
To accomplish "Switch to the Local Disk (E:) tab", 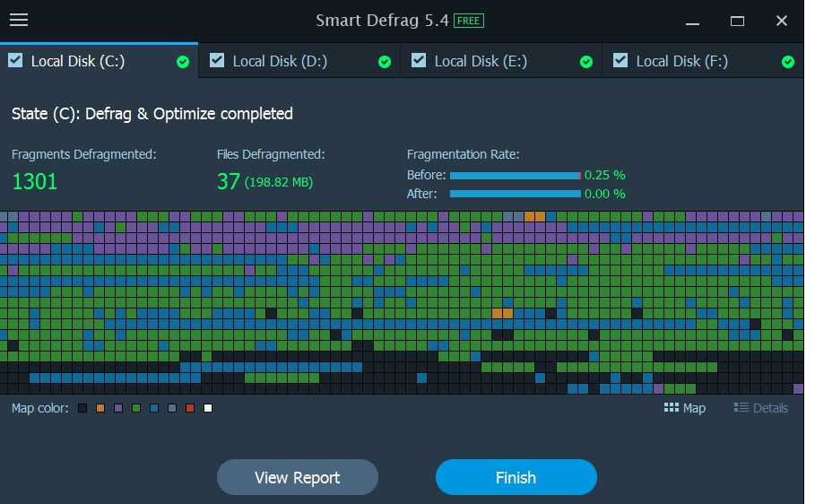I will [501, 61].
